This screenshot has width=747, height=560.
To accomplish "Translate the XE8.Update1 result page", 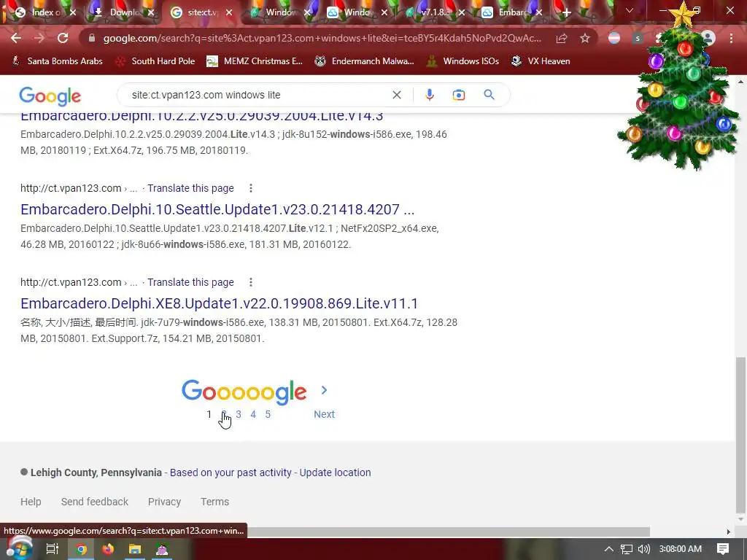I will coord(190,282).
